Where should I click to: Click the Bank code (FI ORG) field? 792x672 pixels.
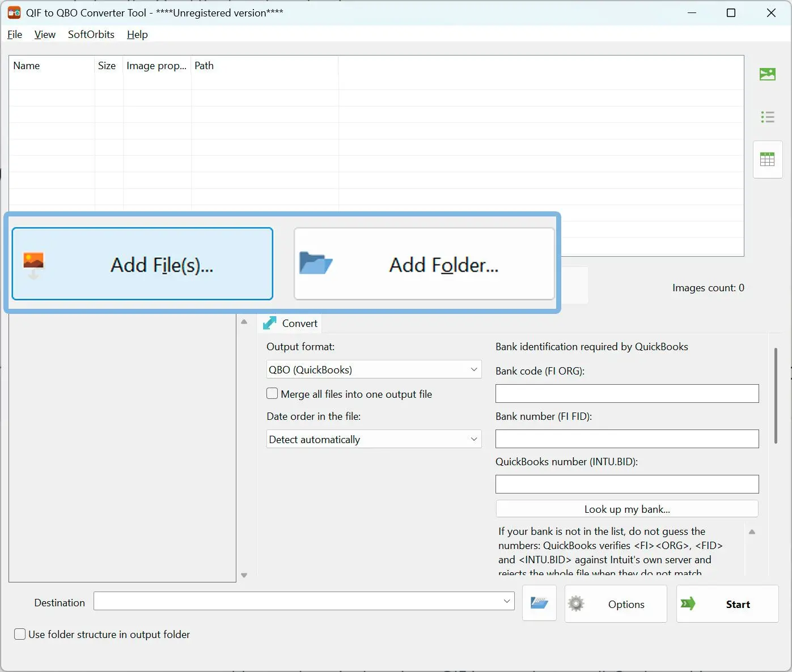coord(627,394)
